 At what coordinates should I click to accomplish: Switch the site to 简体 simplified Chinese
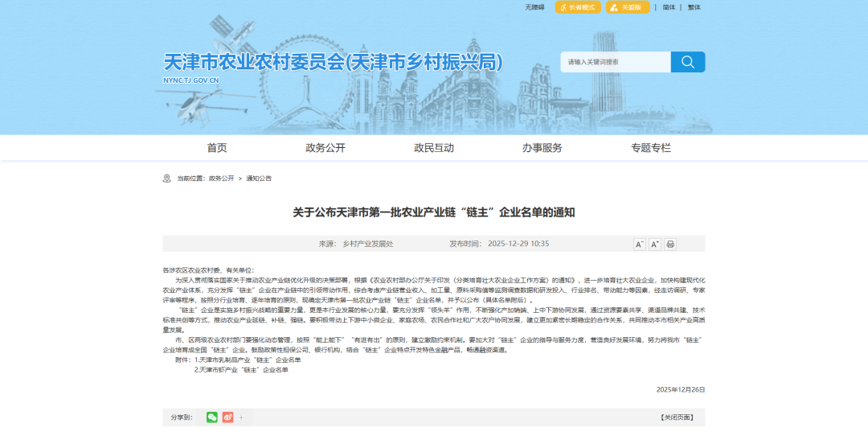(669, 7)
